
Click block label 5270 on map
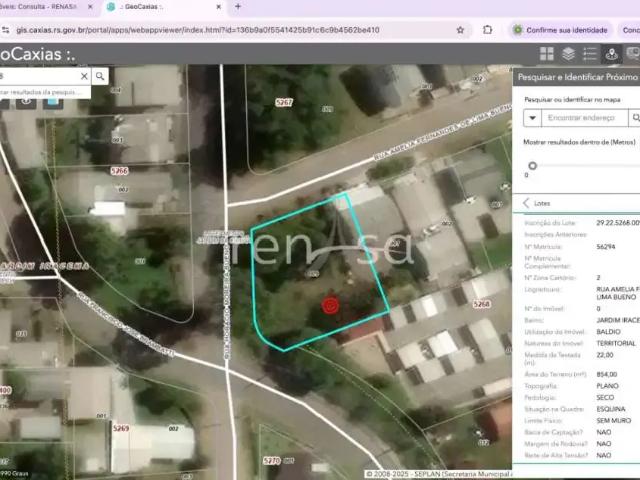272,461
